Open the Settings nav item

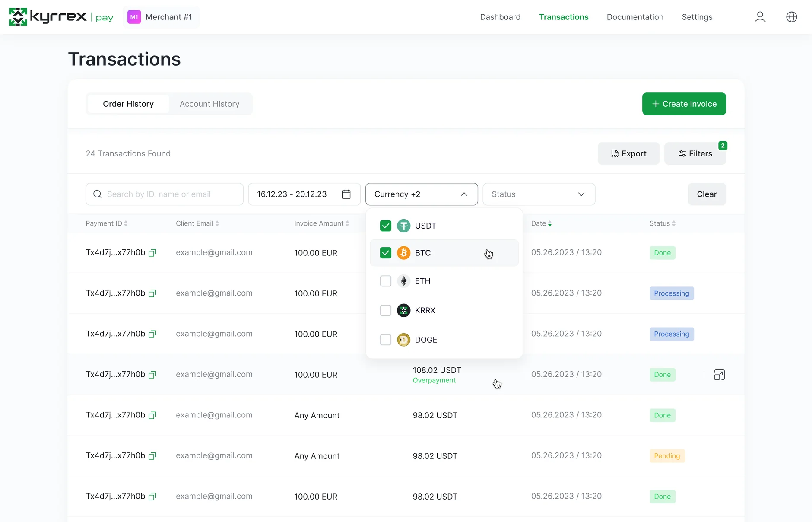[x=697, y=17]
